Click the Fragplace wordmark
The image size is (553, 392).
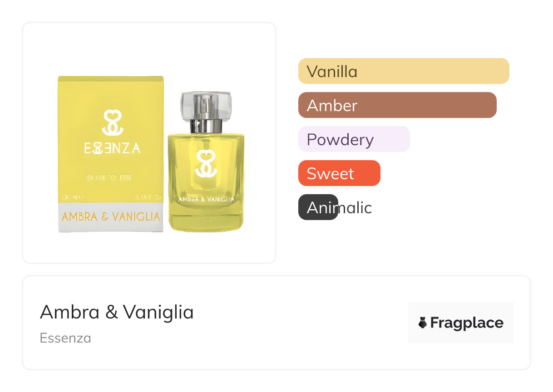click(x=466, y=323)
